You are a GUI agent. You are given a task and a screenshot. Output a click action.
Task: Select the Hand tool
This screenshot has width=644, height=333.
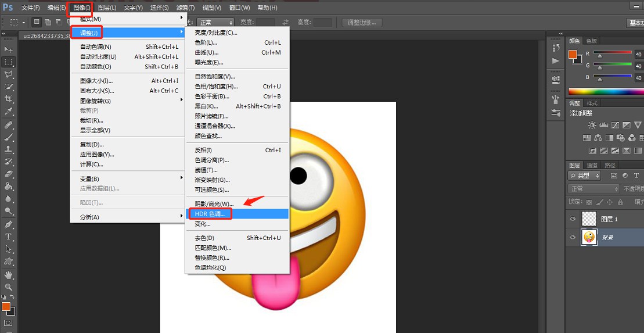(x=9, y=274)
